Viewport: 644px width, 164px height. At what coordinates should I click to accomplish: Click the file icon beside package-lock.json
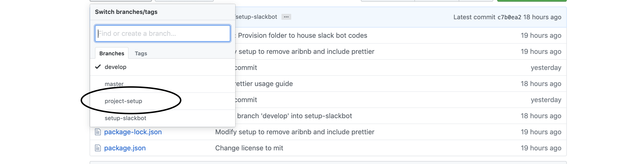coord(98,132)
